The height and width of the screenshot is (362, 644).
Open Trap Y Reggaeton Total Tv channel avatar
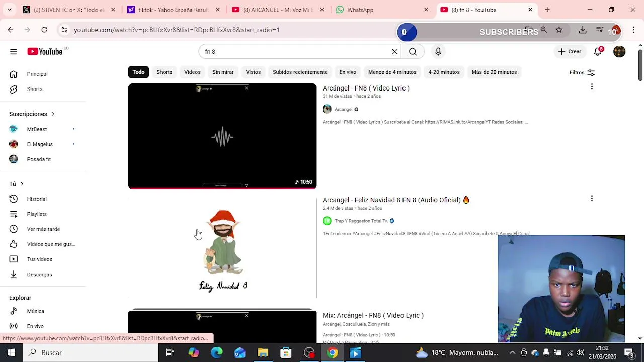click(x=327, y=221)
